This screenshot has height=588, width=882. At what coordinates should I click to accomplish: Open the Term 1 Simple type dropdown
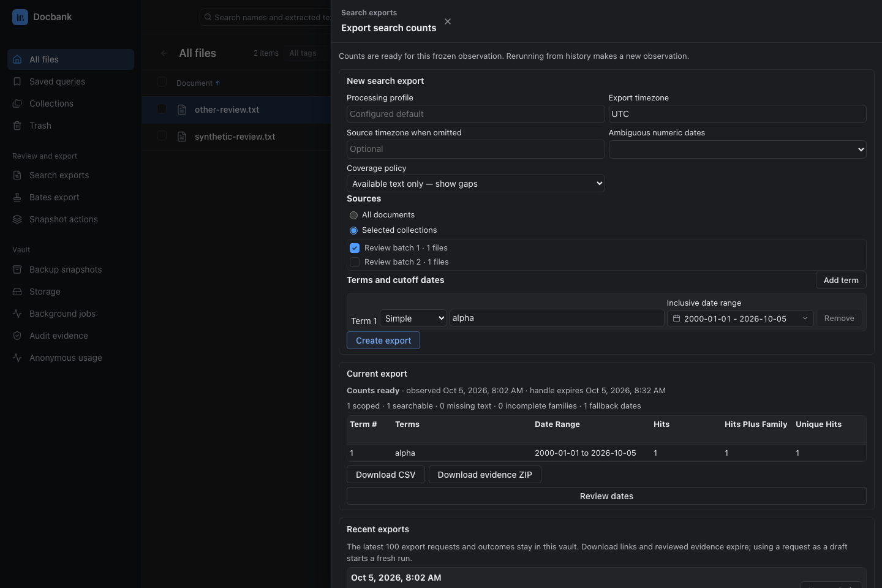click(413, 318)
